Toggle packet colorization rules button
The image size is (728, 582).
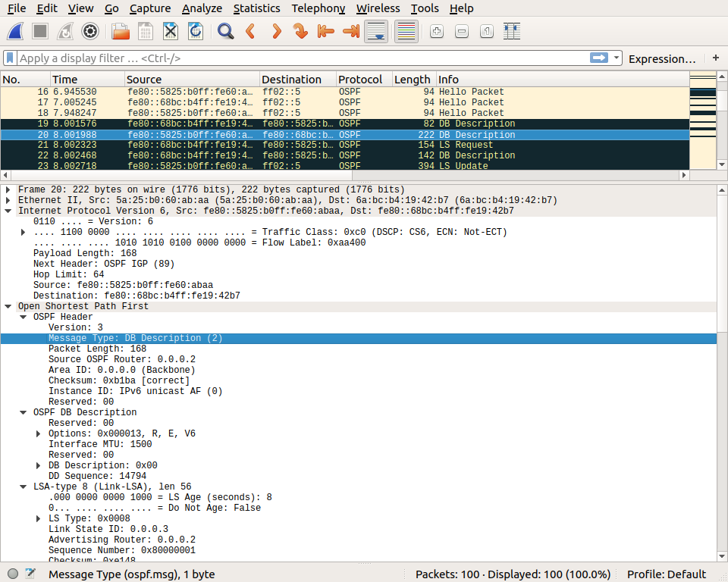[406, 32]
